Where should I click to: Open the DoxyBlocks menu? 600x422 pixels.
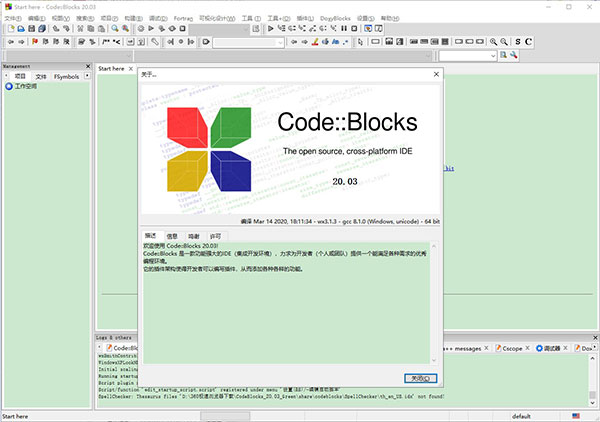click(x=335, y=18)
